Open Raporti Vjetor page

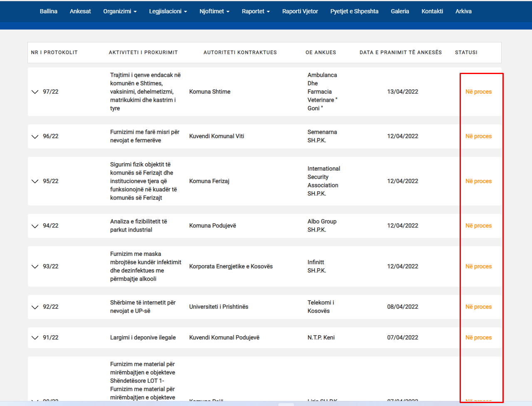pyautogui.click(x=300, y=11)
